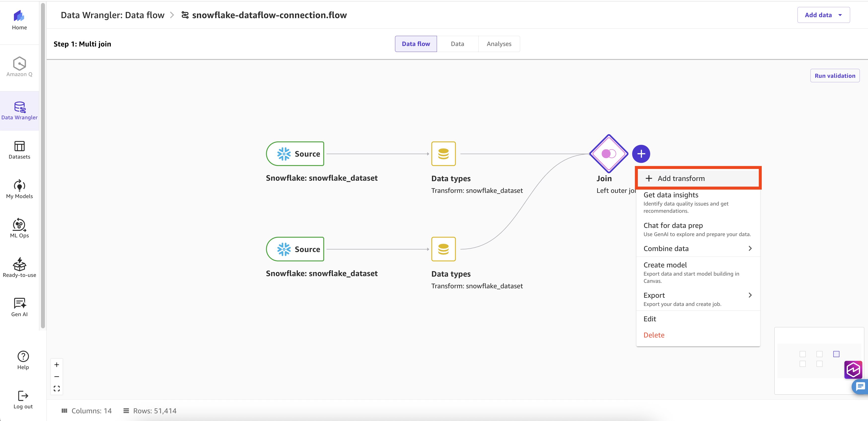Viewport: 868px width, 421px height.
Task: Click Rows: 51,414 status text
Action: point(155,411)
